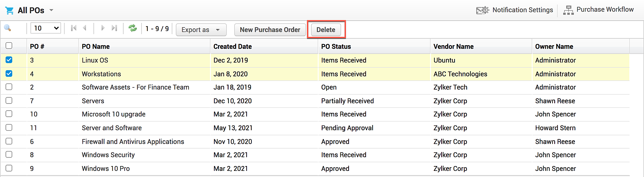
Task: Select the Servers purchase order checkbox
Action: pos(9,101)
